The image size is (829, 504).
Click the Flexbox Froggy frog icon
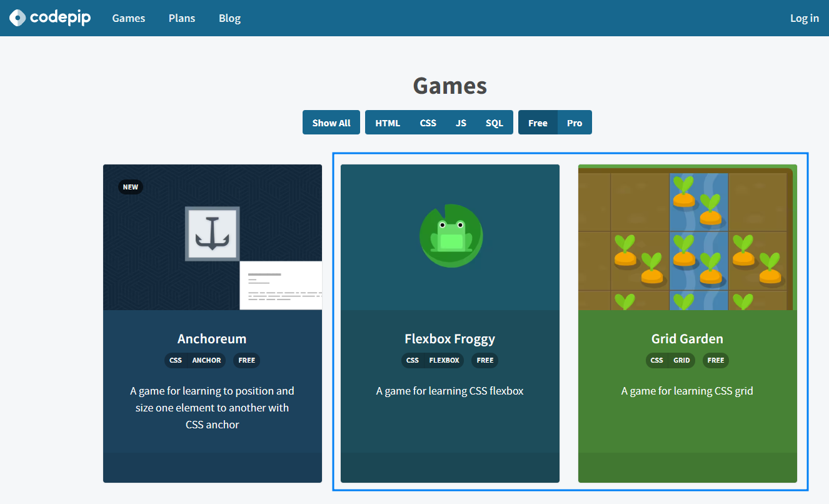(451, 236)
